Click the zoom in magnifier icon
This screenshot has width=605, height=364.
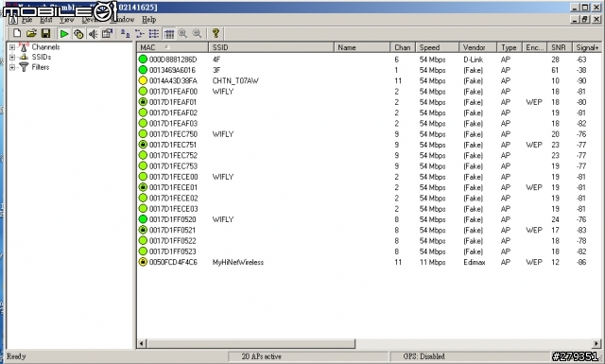[182, 34]
